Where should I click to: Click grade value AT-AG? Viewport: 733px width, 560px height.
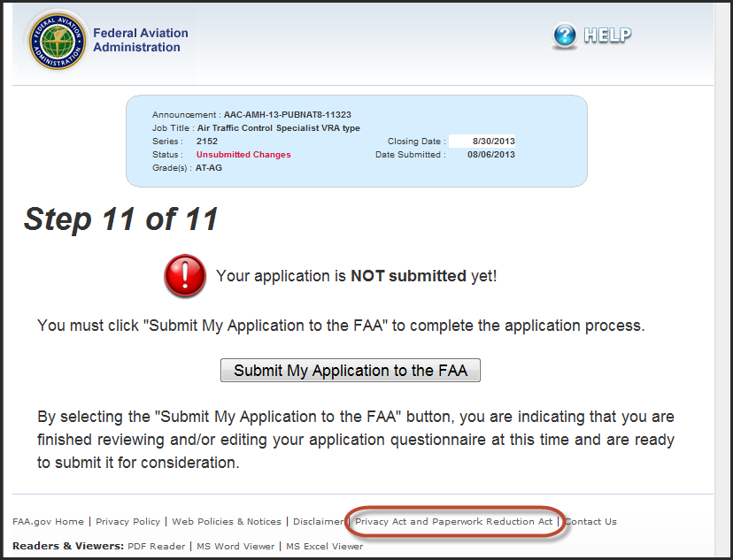click(x=209, y=168)
